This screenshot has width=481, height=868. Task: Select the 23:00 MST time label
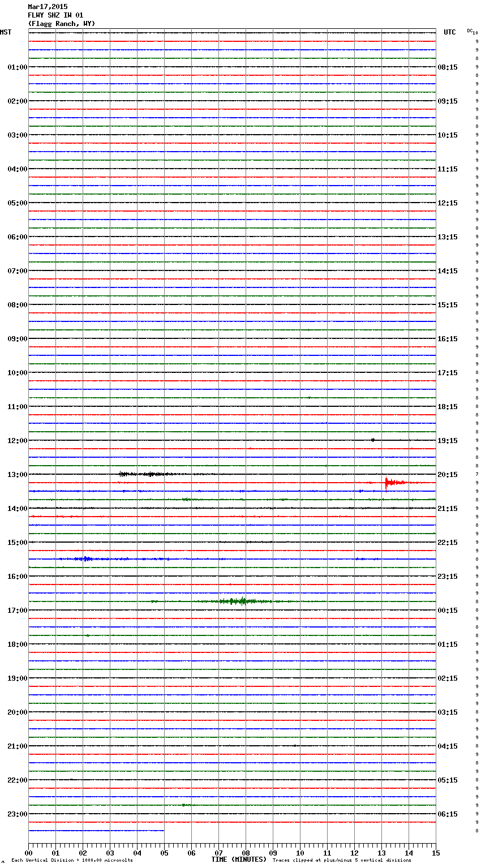(x=18, y=814)
